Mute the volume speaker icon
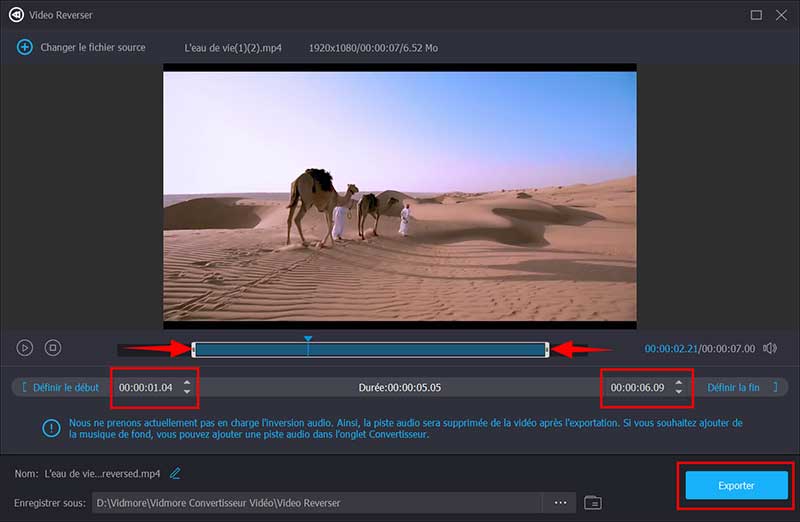 pos(770,348)
